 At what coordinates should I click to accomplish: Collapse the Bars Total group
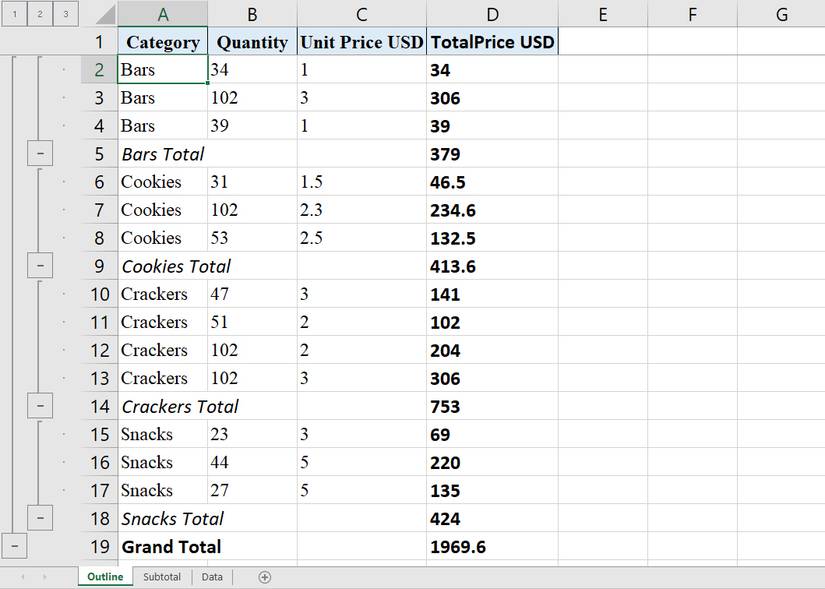point(40,154)
